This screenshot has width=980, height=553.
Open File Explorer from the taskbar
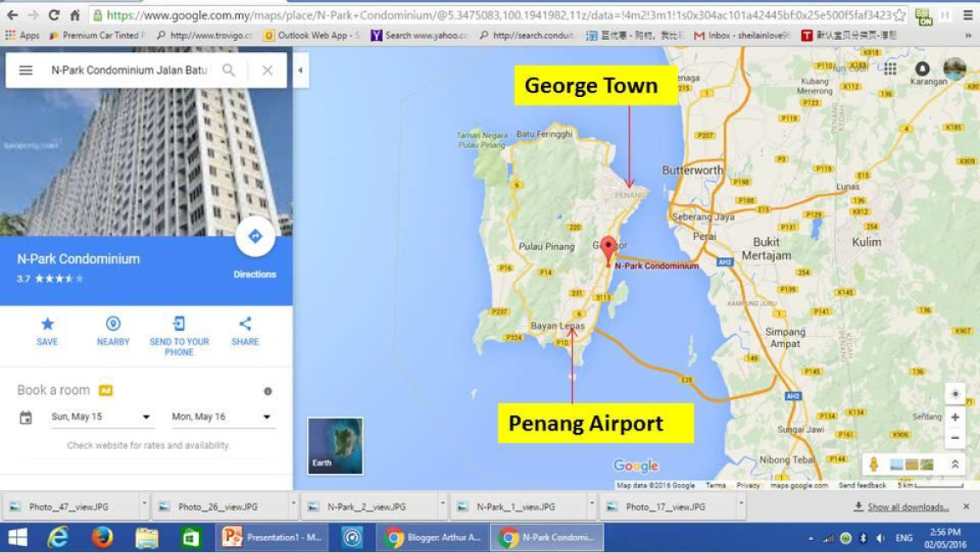[147, 538]
